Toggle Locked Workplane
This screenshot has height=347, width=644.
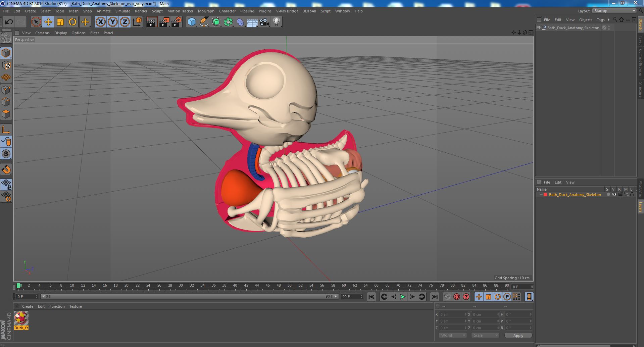point(6,184)
